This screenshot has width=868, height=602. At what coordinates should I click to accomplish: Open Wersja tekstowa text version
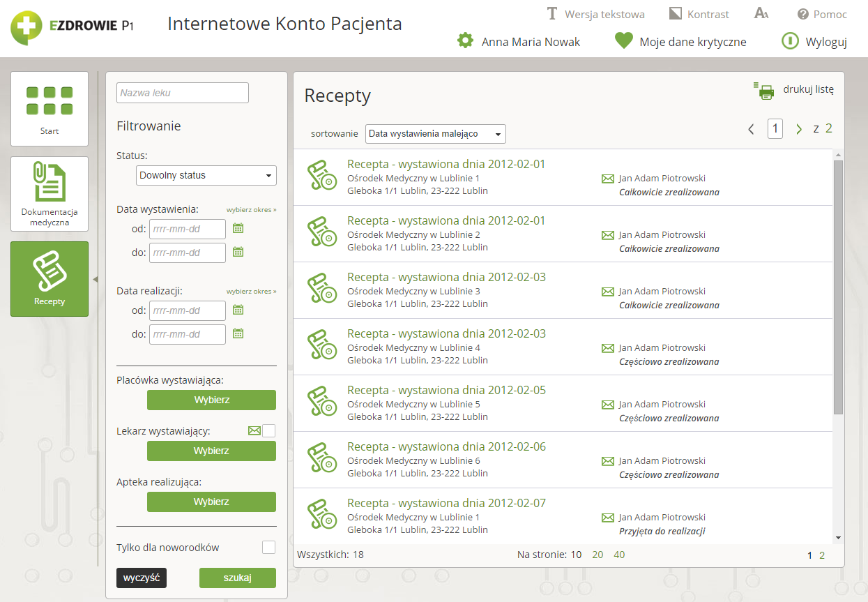595,14
